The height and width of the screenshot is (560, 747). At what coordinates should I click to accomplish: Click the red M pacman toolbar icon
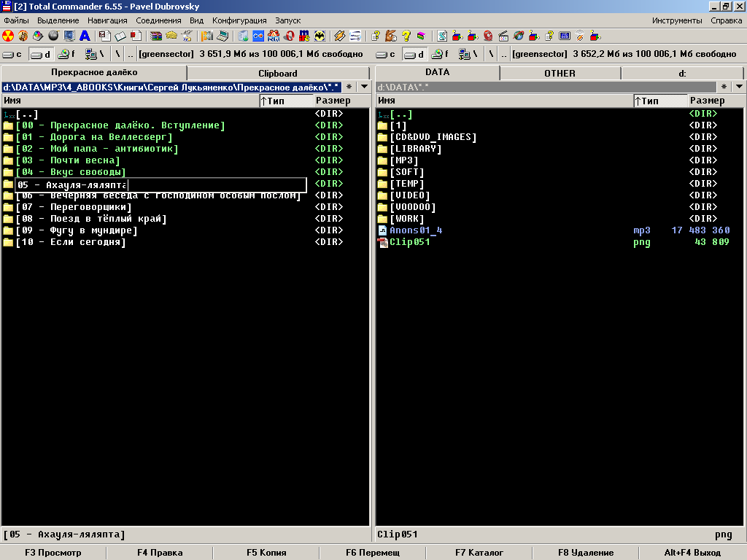[304, 36]
